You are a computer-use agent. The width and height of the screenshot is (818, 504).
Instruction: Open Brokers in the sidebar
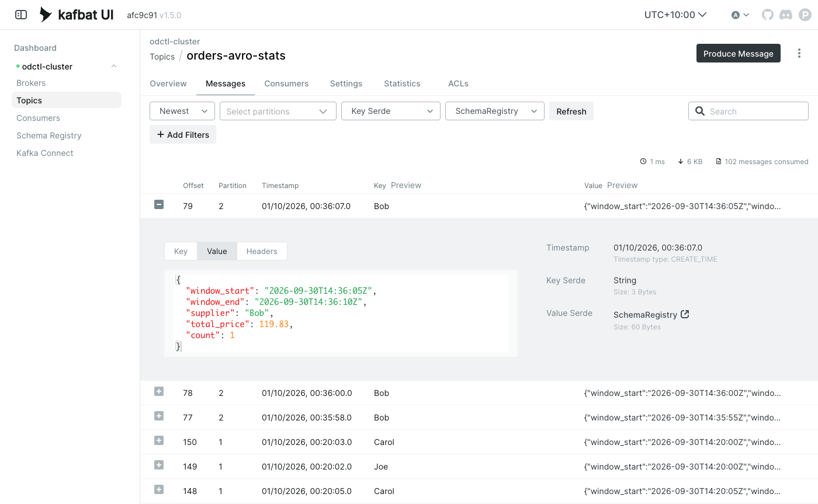31,83
